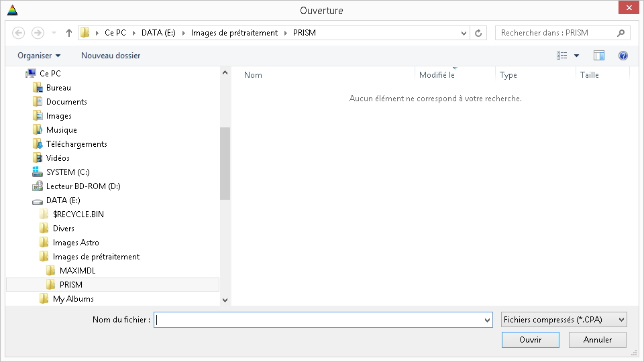
Task: Change view layout icon
Action: (562, 56)
